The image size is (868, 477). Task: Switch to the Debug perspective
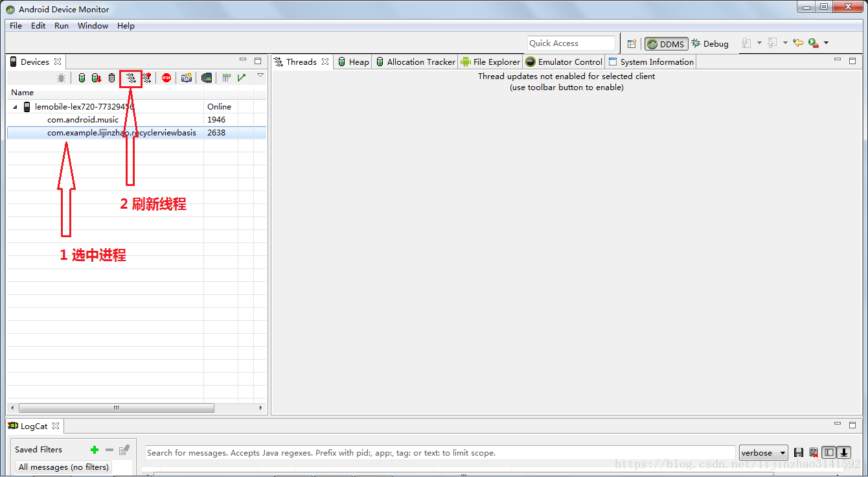point(710,44)
